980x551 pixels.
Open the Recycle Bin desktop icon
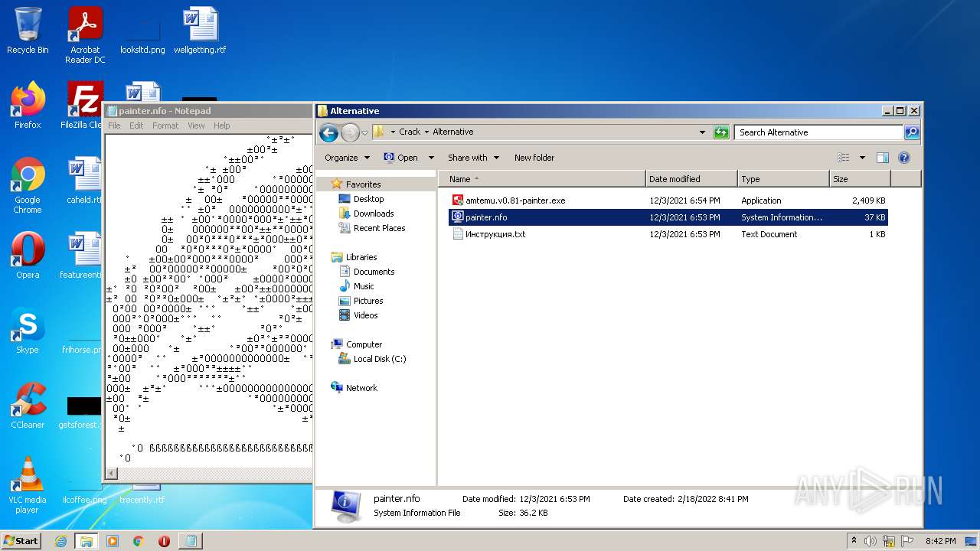click(28, 31)
